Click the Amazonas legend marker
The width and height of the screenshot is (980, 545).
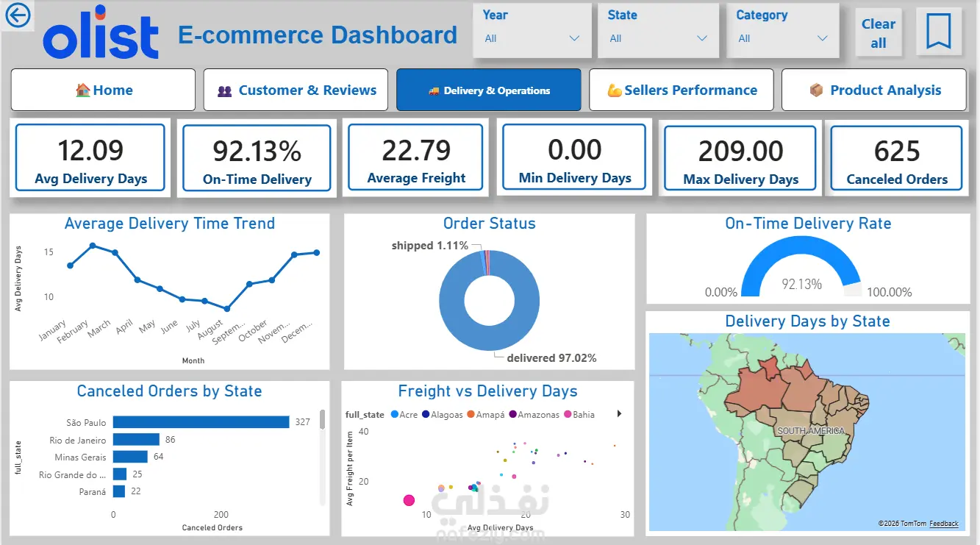point(512,415)
